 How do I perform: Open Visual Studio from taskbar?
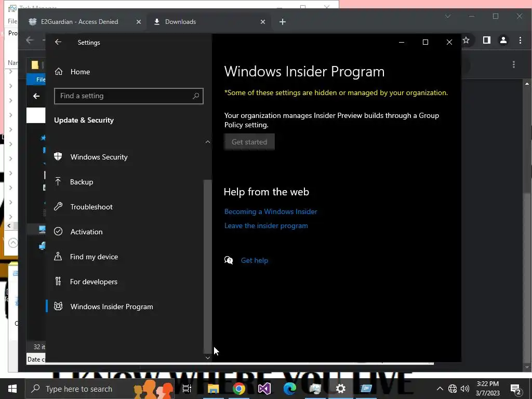pyautogui.click(x=264, y=389)
